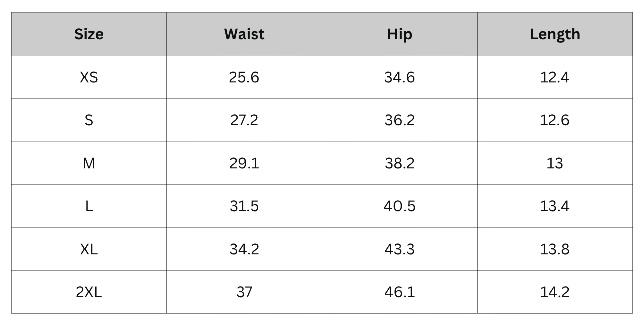
Task: Click length value 13.8
Action: 555,249
